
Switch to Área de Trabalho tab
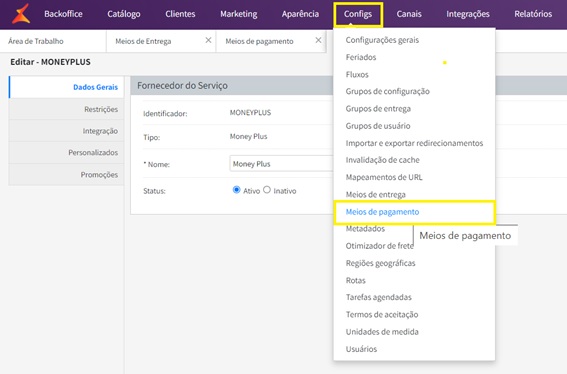click(53, 41)
